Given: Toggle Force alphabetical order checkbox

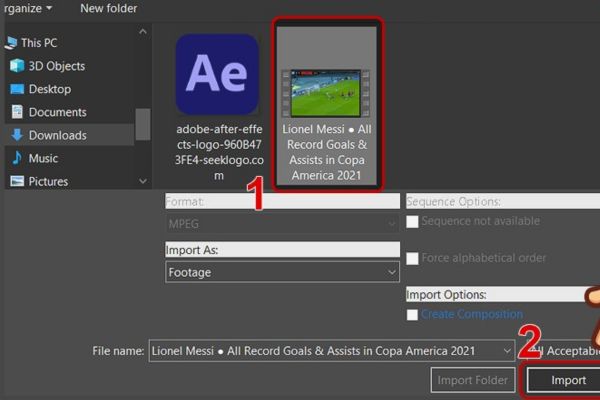Looking at the screenshot, I should tap(412, 258).
